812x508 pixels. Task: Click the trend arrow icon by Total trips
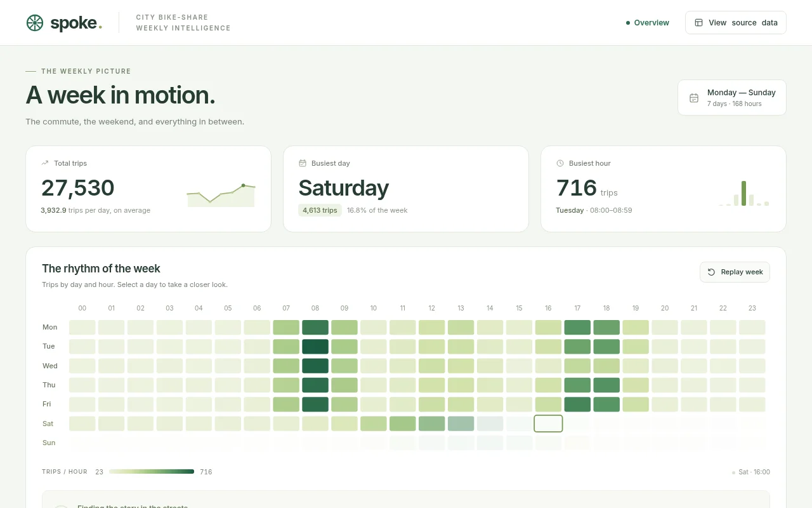tap(45, 163)
